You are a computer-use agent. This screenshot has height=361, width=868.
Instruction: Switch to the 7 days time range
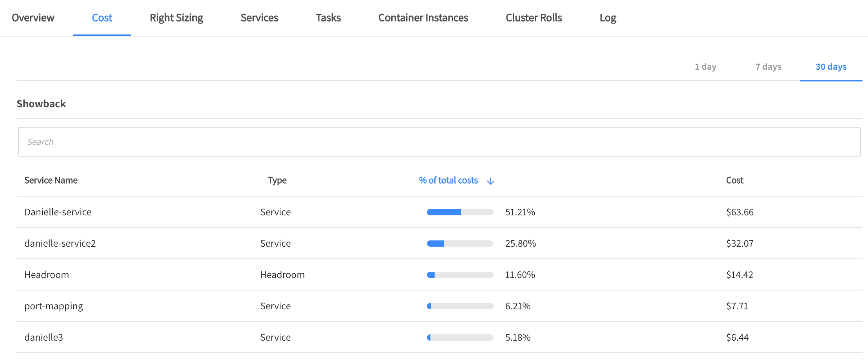768,67
